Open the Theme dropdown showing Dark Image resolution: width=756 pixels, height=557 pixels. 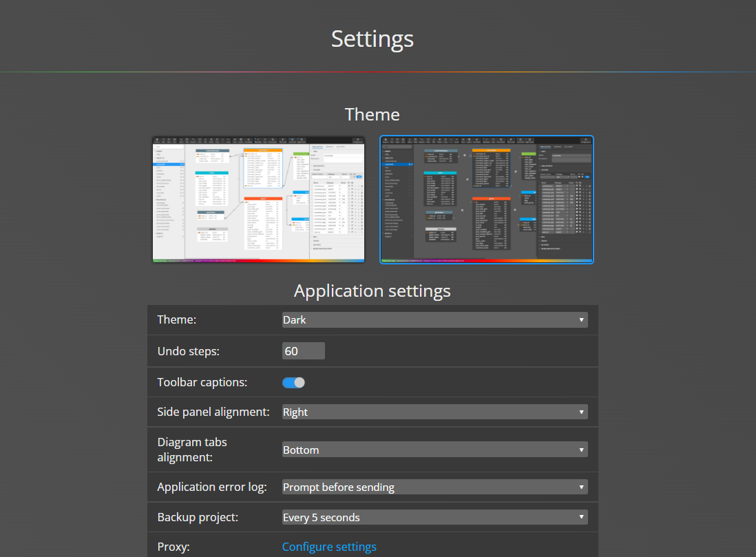point(434,319)
